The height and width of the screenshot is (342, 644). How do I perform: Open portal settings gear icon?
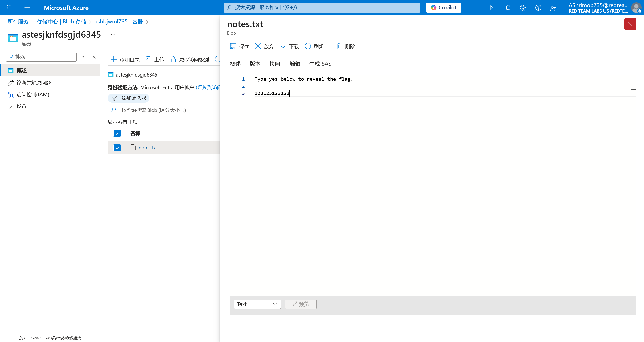point(523,8)
